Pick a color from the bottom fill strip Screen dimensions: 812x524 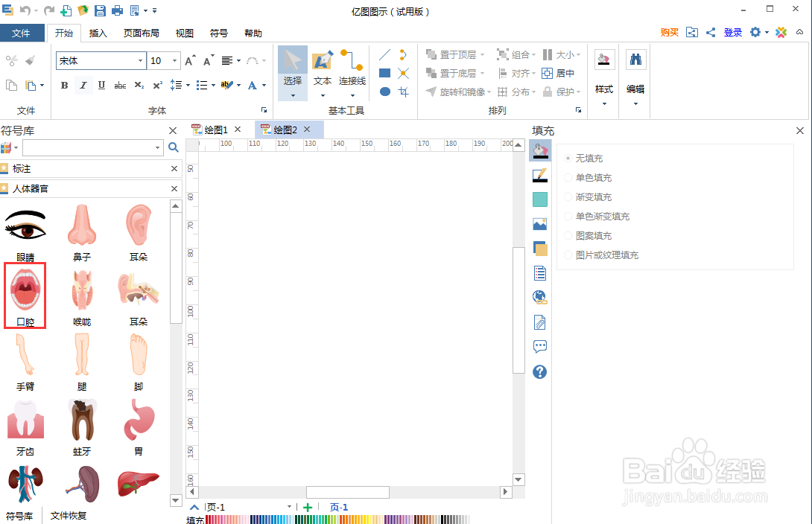tap(298, 520)
